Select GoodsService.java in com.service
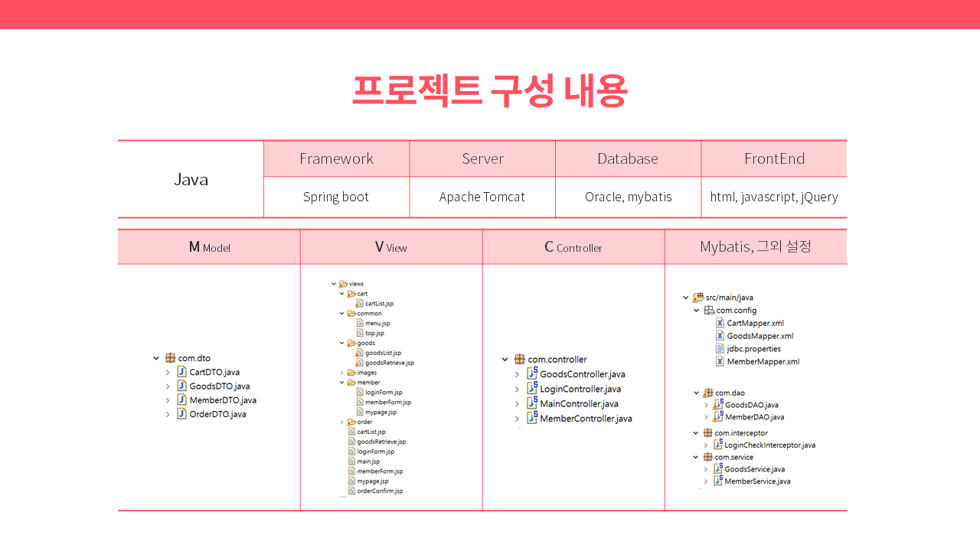This screenshot has height=551, width=980. coord(754,469)
